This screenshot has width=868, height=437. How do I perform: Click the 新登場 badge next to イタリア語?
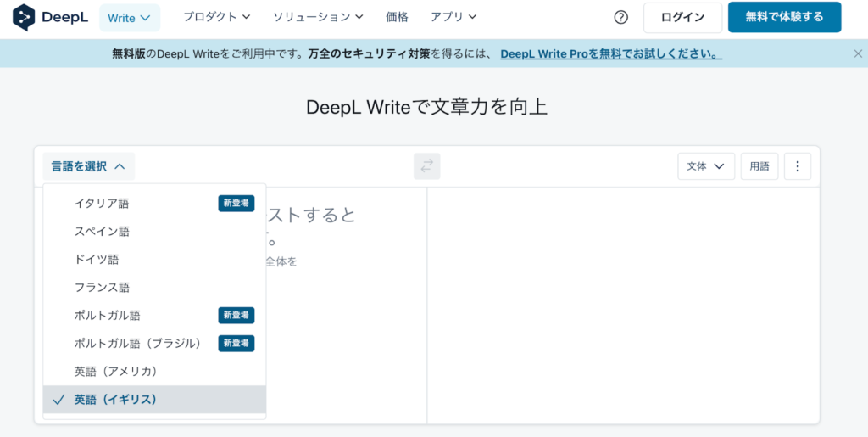(x=236, y=204)
